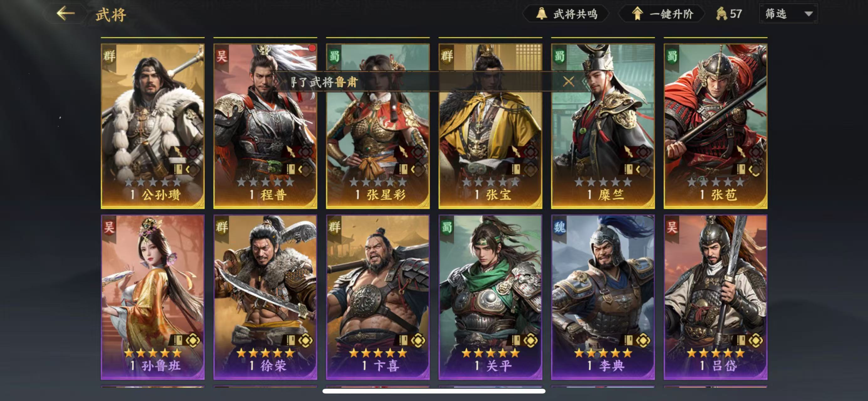Select the 卞喜 general card

(x=378, y=297)
